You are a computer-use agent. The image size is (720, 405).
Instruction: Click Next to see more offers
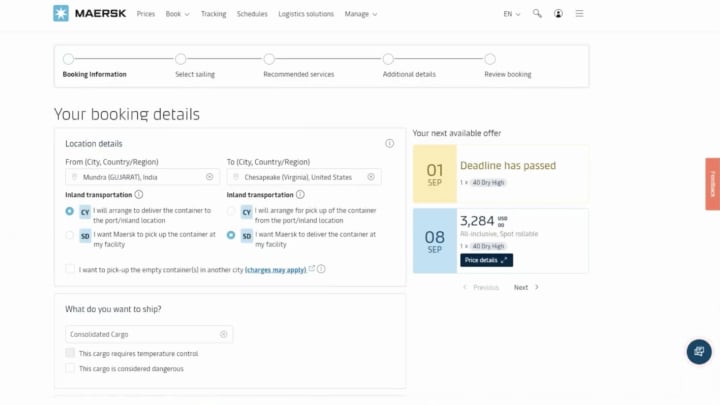pos(525,287)
